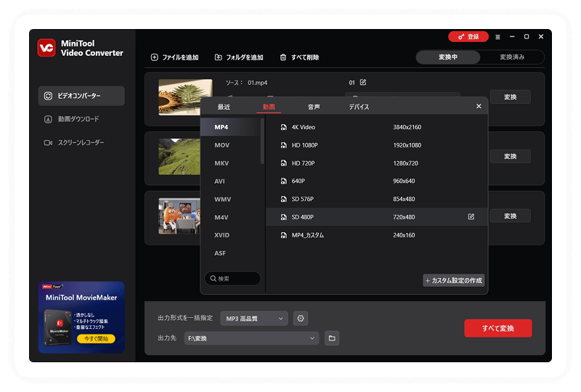Click 今すぐ開始 in MovieMaker ad
581x392 pixels.
point(96,339)
